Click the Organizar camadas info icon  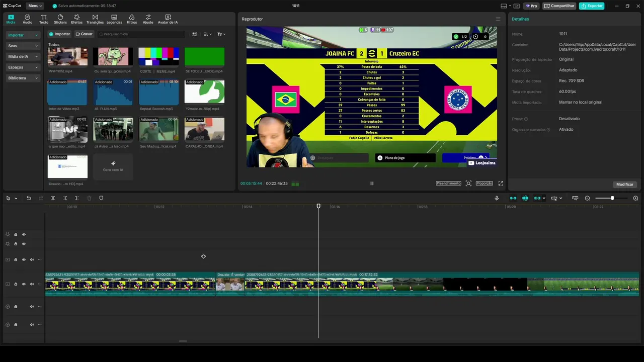(x=548, y=130)
